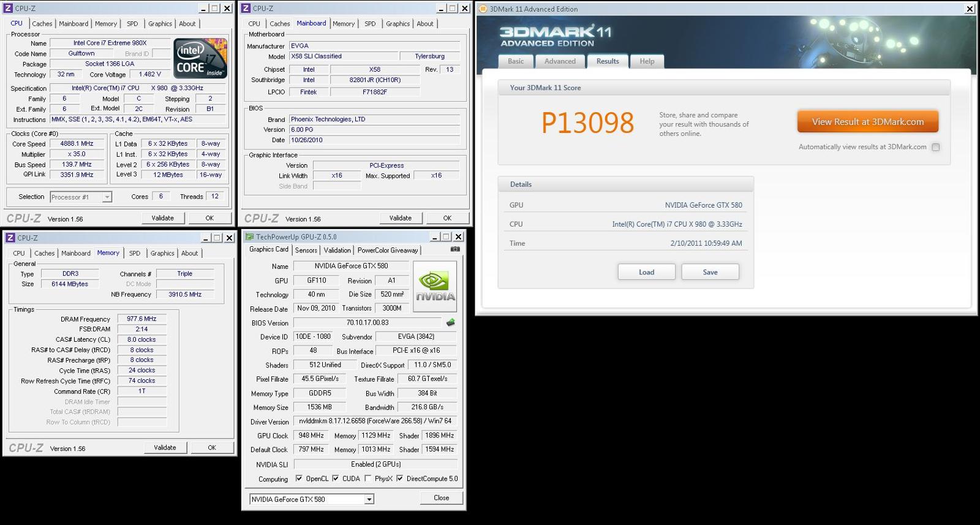Toggle the OpenCL checkbox in GPU-Z
Screen dimensions: 980x525
tap(299, 478)
